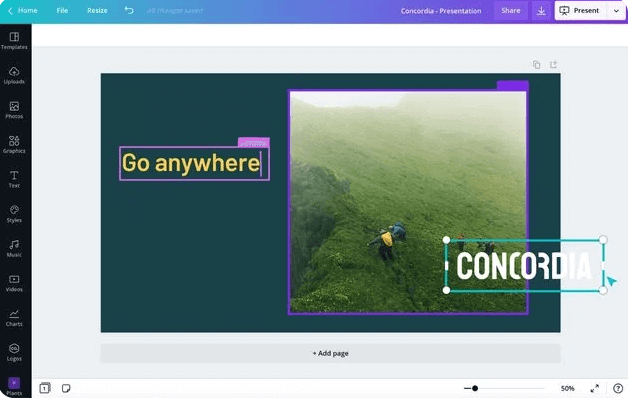Click the + Add page button
Image resolution: width=633 pixels, height=401 pixels.
click(330, 353)
